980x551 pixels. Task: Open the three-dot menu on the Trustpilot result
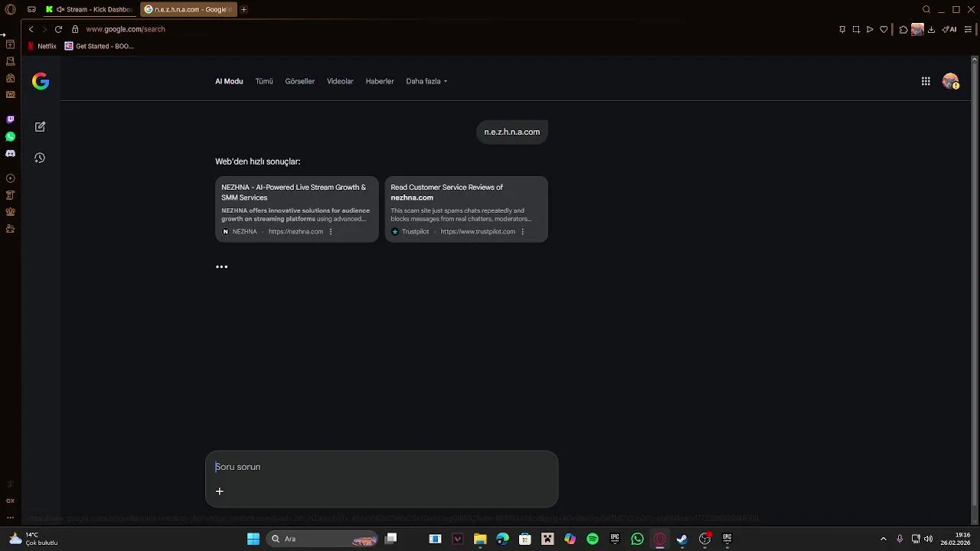[x=523, y=232]
